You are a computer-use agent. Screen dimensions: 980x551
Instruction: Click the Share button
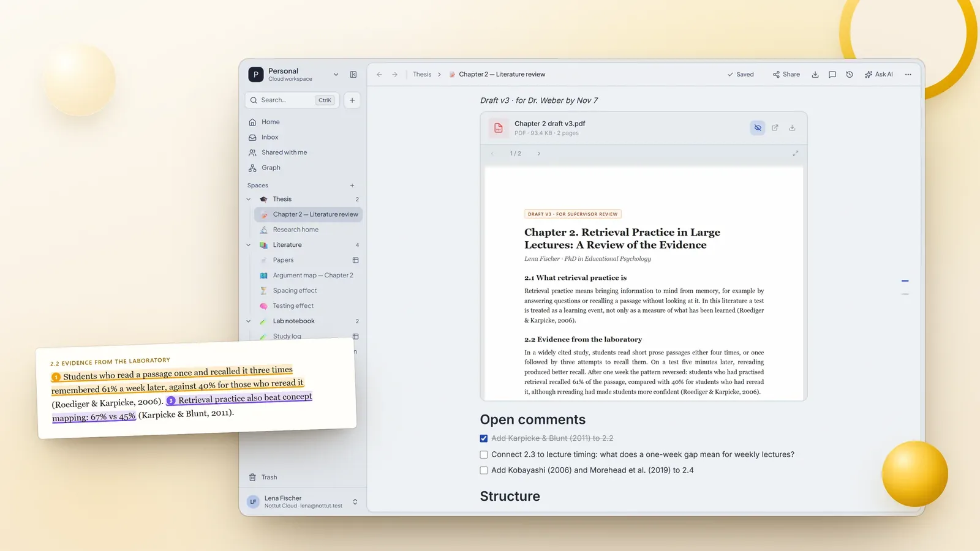pyautogui.click(x=786, y=75)
